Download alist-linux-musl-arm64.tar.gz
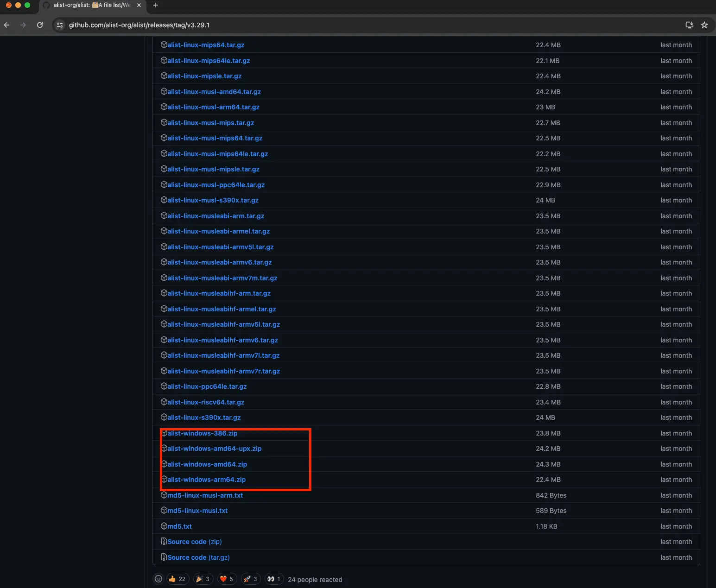The width and height of the screenshot is (716, 588). pos(213,107)
